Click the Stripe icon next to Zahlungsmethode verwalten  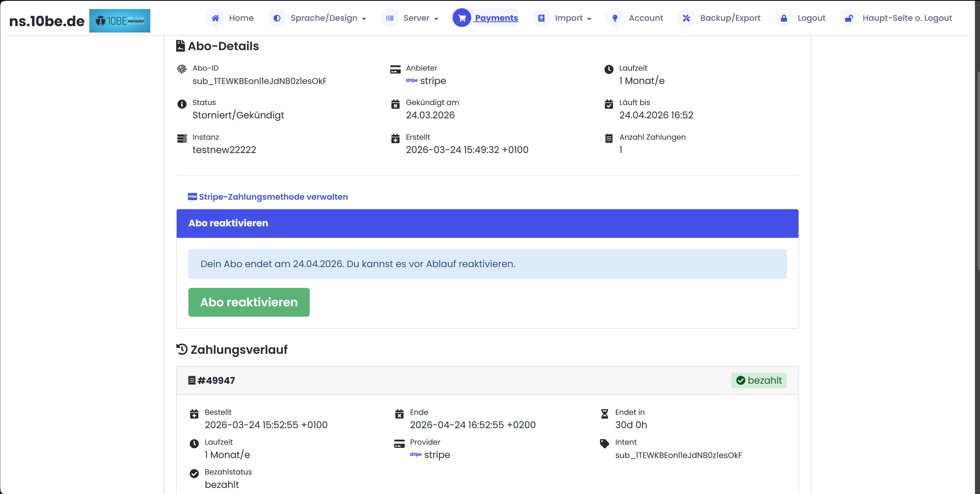[x=192, y=197]
